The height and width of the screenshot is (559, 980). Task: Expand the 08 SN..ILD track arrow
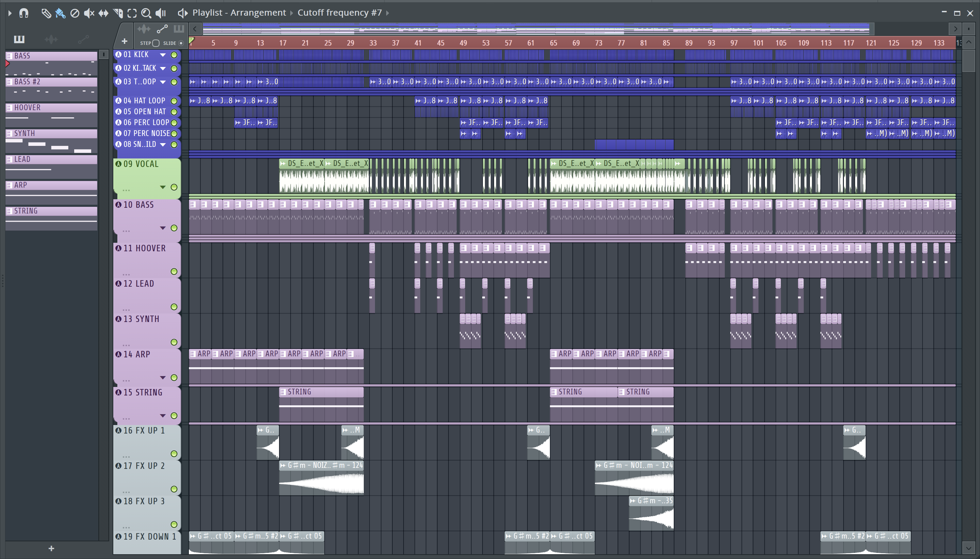pos(163,145)
